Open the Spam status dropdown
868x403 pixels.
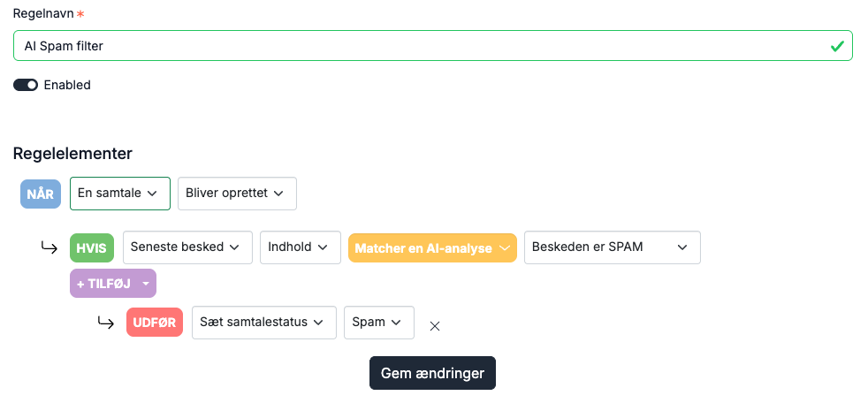(x=378, y=323)
